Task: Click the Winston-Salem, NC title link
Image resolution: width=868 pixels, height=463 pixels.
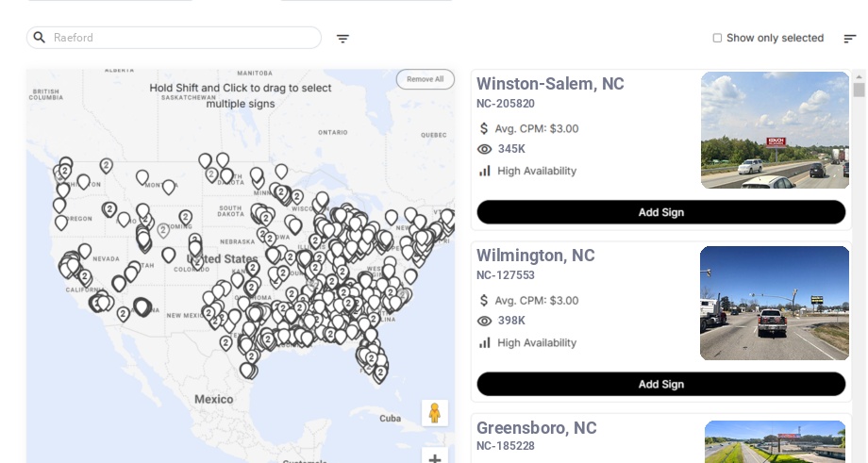Action: point(550,84)
